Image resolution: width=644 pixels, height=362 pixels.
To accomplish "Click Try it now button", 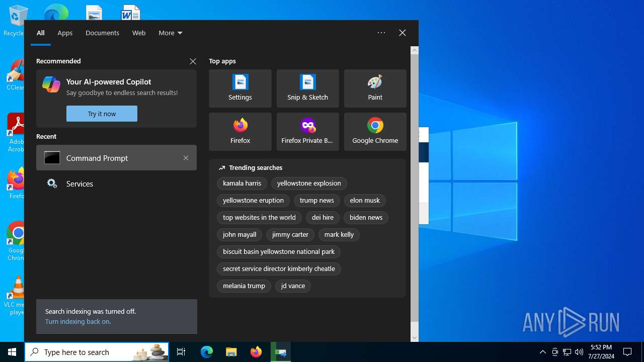I will pyautogui.click(x=102, y=114).
